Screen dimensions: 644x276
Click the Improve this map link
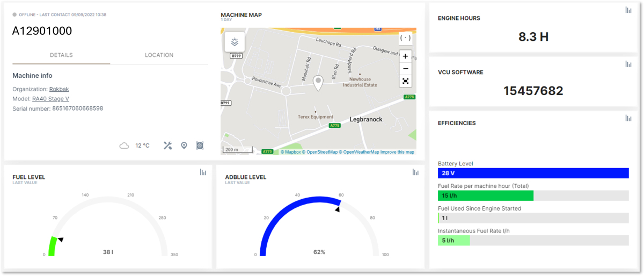coord(397,152)
